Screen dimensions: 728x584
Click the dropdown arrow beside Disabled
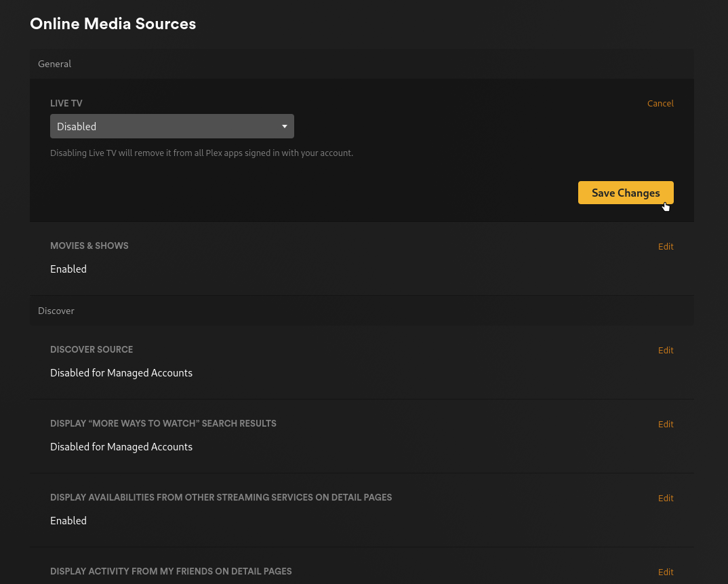pos(284,126)
